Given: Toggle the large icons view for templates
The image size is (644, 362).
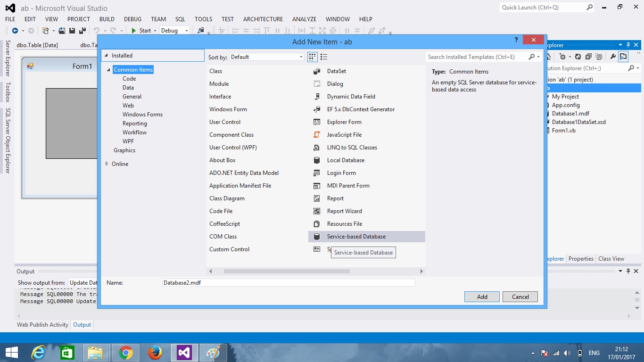Looking at the screenshot, I should tap(312, 57).
